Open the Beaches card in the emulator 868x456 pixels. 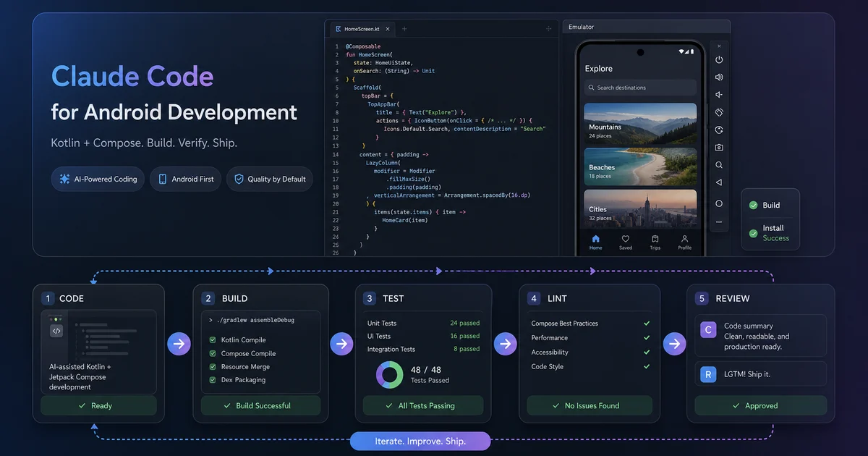(x=640, y=166)
